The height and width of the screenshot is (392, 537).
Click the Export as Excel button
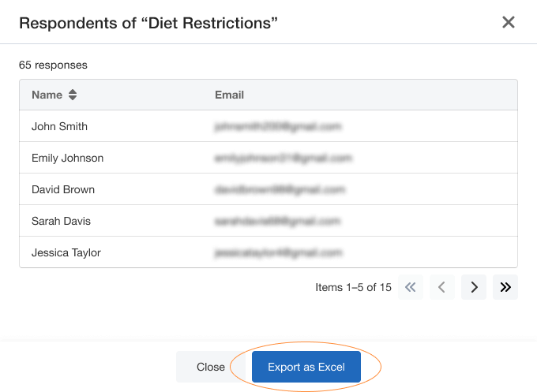coord(306,367)
